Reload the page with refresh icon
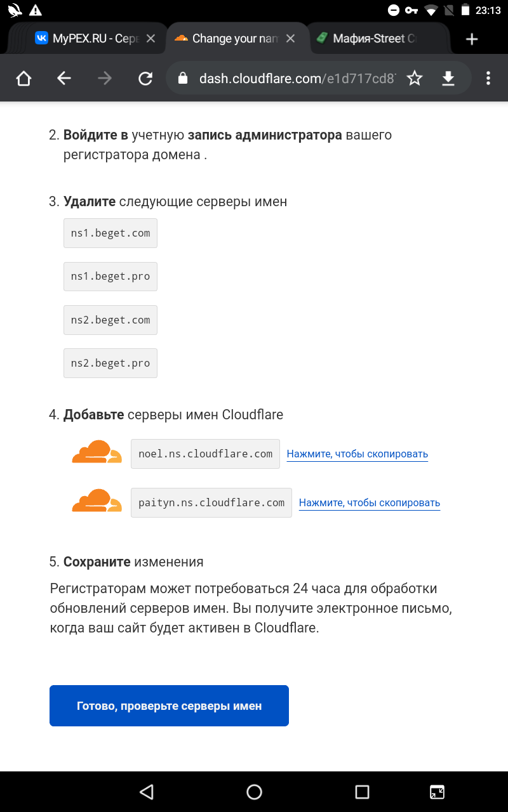The height and width of the screenshot is (812, 508). [145, 78]
